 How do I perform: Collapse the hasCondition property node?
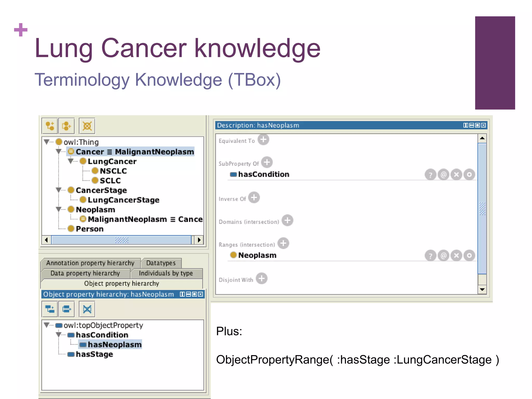[58, 335]
